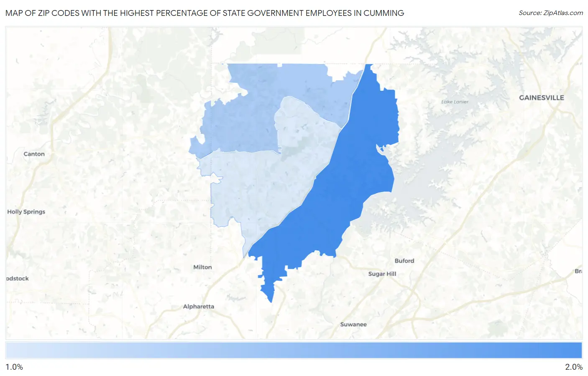This screenshot has width=588, height=376.
Task: Click the Alpharetta map label
Action: tap(198, 306)
